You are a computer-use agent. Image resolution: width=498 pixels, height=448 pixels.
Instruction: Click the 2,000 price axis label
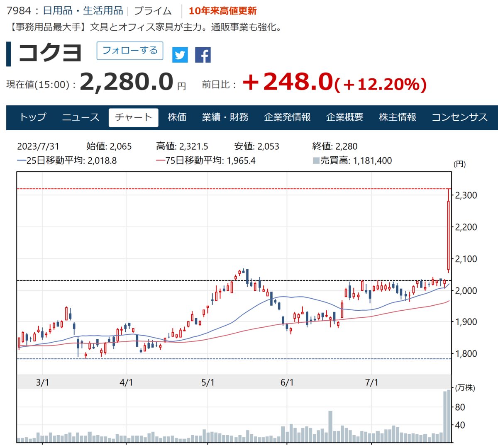[x=466, y=290]
